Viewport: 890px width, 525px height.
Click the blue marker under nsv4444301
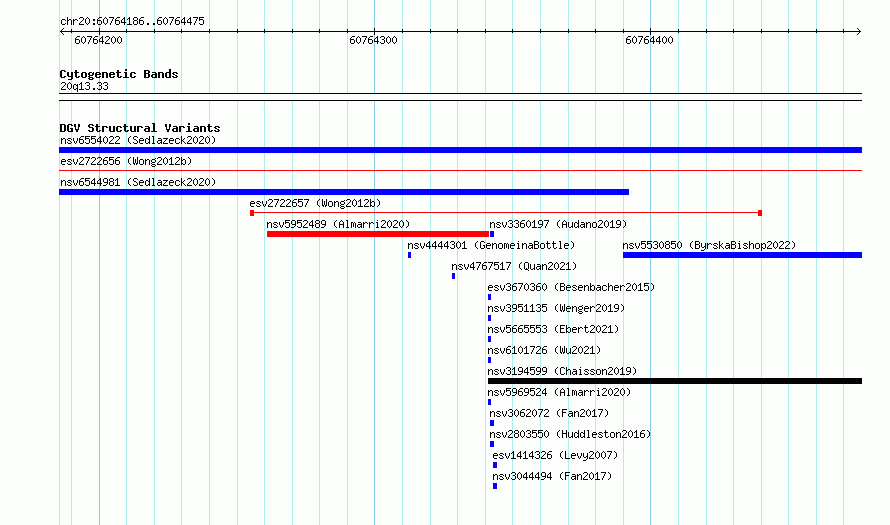[409, 255]
